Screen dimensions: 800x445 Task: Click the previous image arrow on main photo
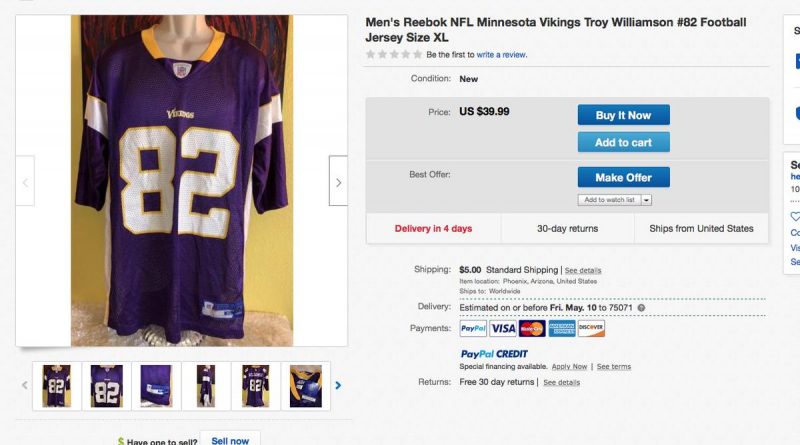25,181
